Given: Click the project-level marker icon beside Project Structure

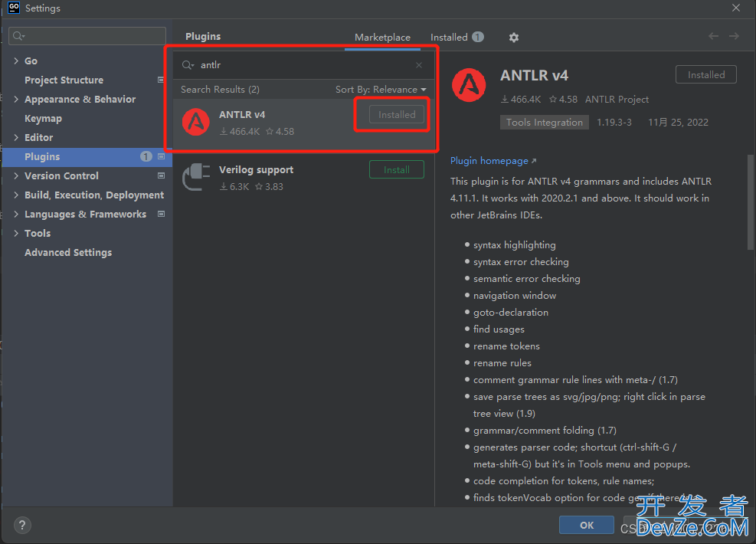Looking at the screenshot, I should click(x=161, y=80).
